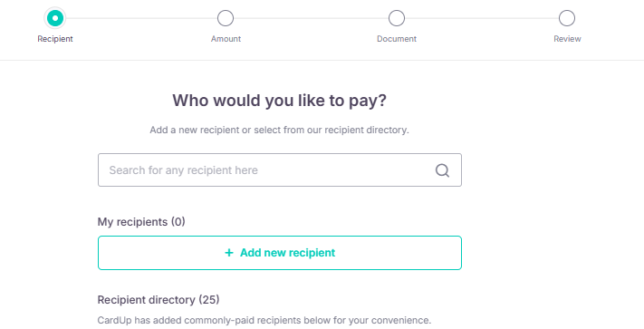Click the 'Add a new recipient or select' subtitle

[x=279, y=131]
